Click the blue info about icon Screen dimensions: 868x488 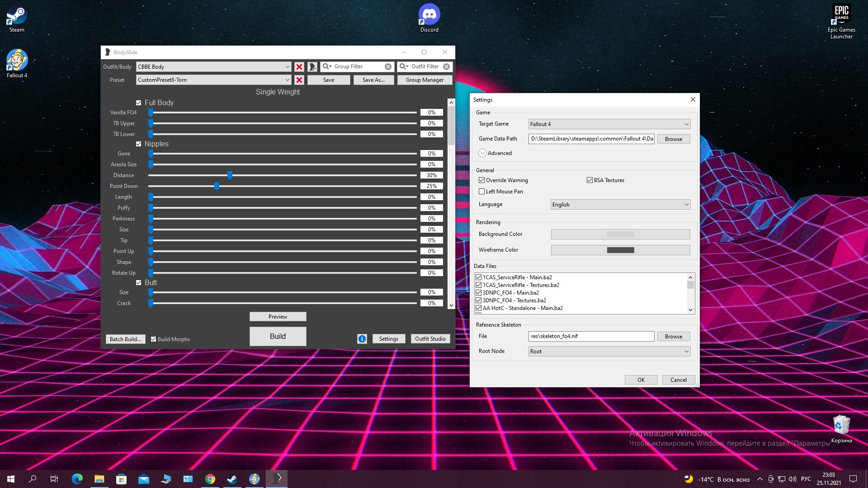click(x=362, y=339)
